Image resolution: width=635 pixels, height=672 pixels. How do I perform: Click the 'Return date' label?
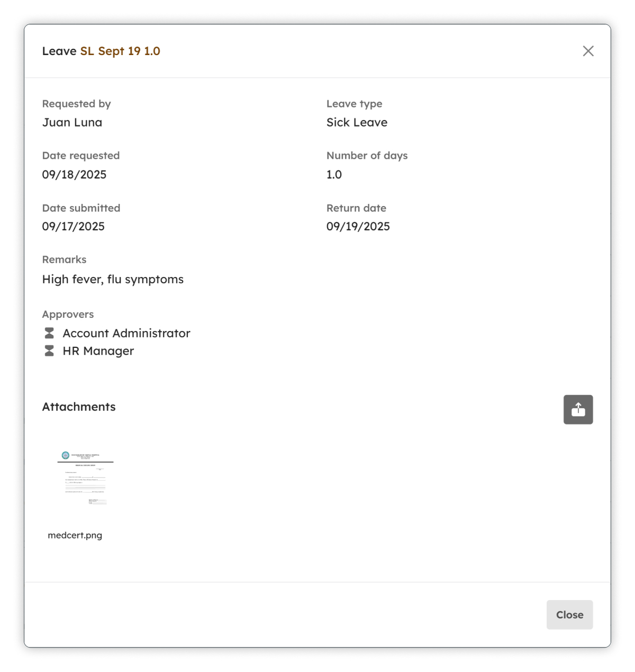356,208
